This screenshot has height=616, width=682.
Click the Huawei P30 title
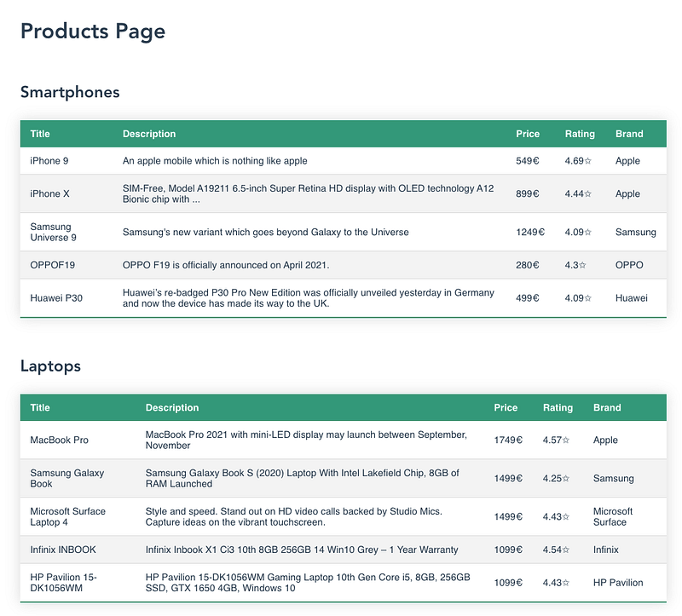[56, 298]
